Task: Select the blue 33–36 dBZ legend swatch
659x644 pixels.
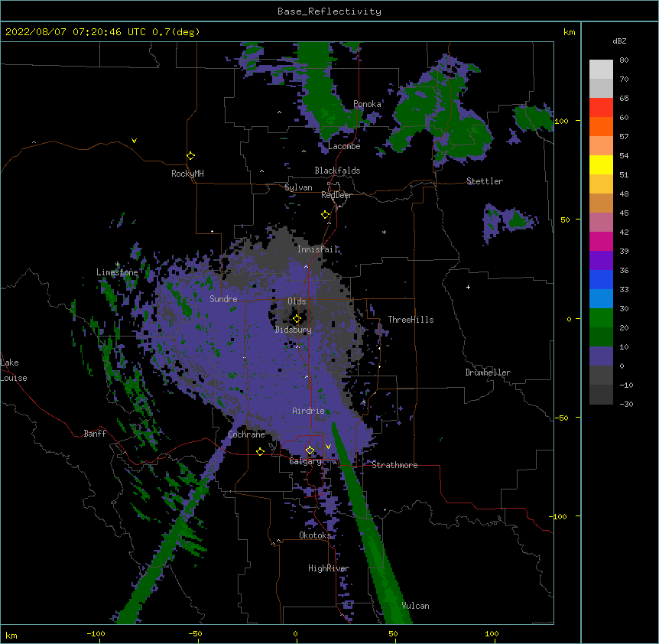Action: (601, 279)
